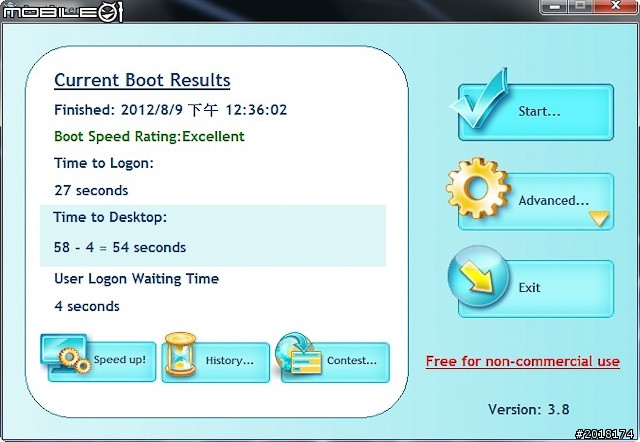640x442 pixels.
Task: Select the Speed up! button text
Action: (121, 360)
